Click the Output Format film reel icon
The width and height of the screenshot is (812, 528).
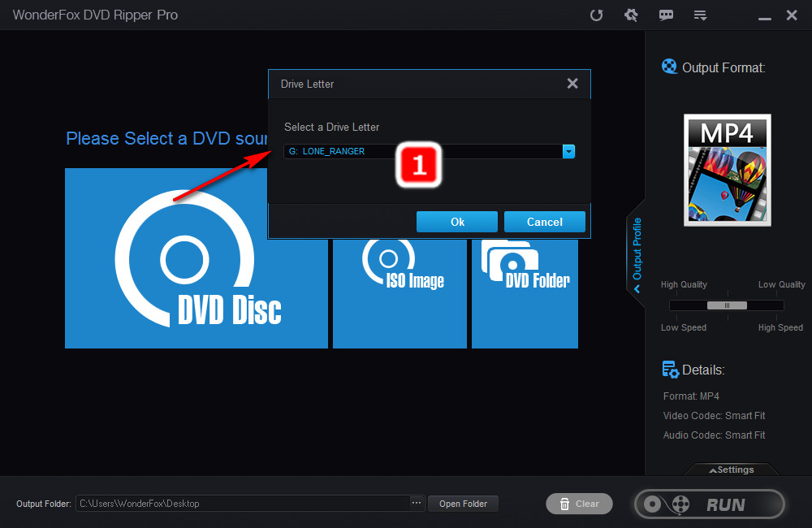pos(669,67)
